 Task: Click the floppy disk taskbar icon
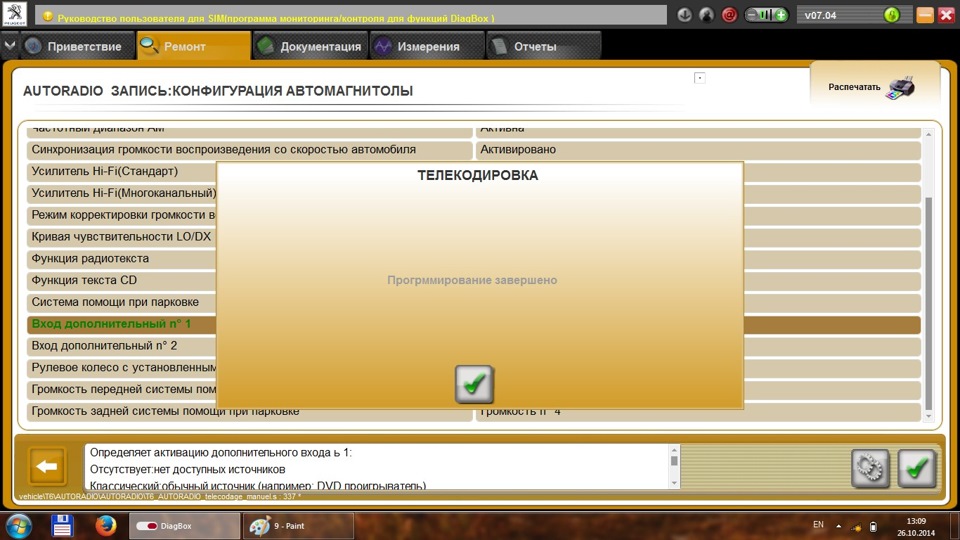click(62, 526)
